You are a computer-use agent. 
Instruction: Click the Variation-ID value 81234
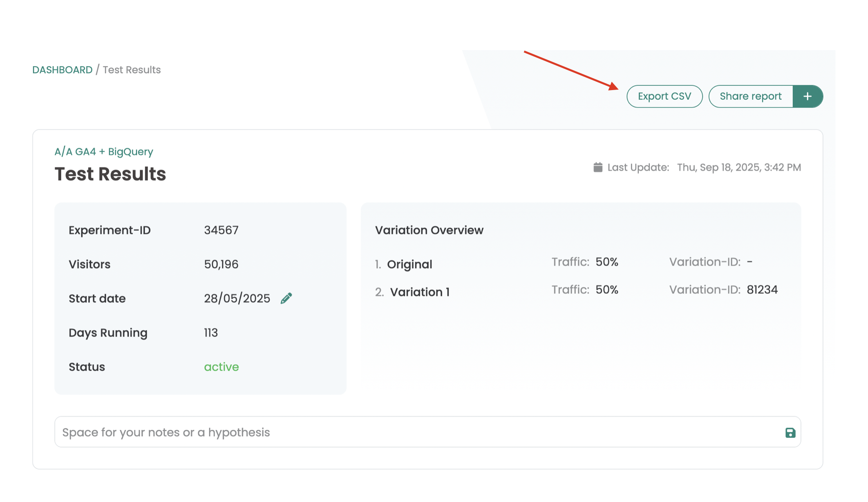coord(762,290)
